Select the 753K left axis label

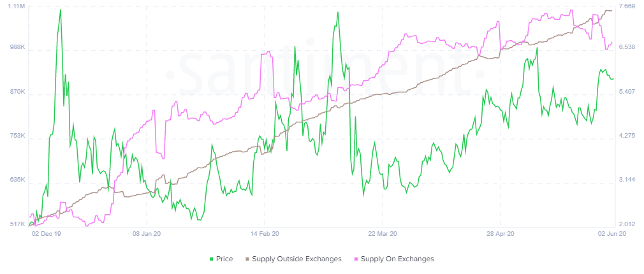click(x=15, y=136)
